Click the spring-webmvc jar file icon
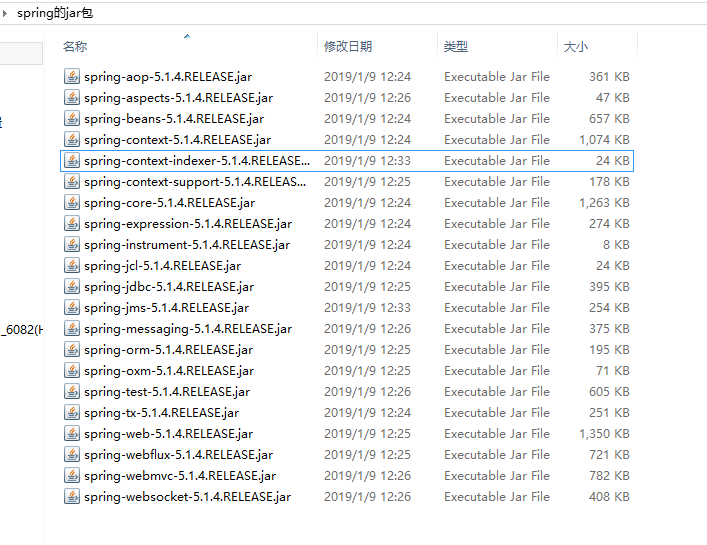Screen dimensions: 707x545 tap(72, 476)
